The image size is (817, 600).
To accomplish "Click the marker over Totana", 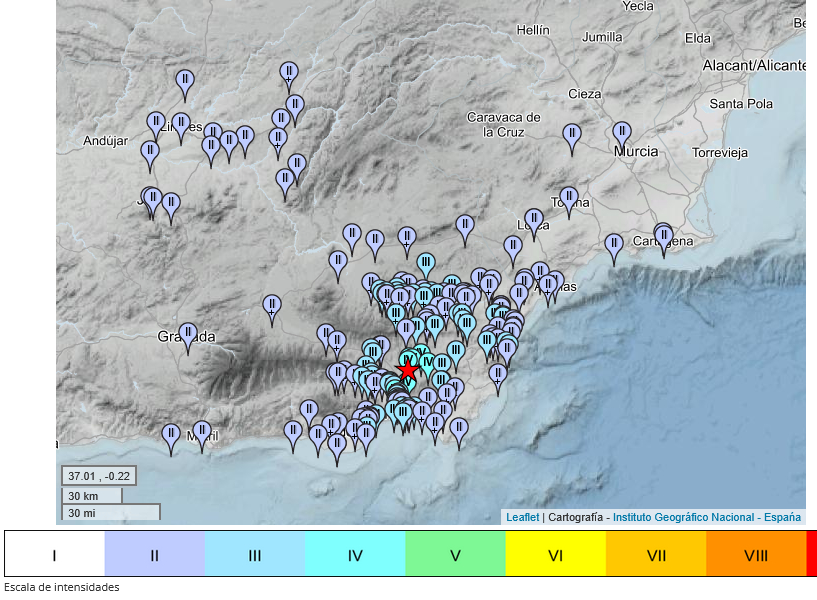I will click(x=569, y=199).
